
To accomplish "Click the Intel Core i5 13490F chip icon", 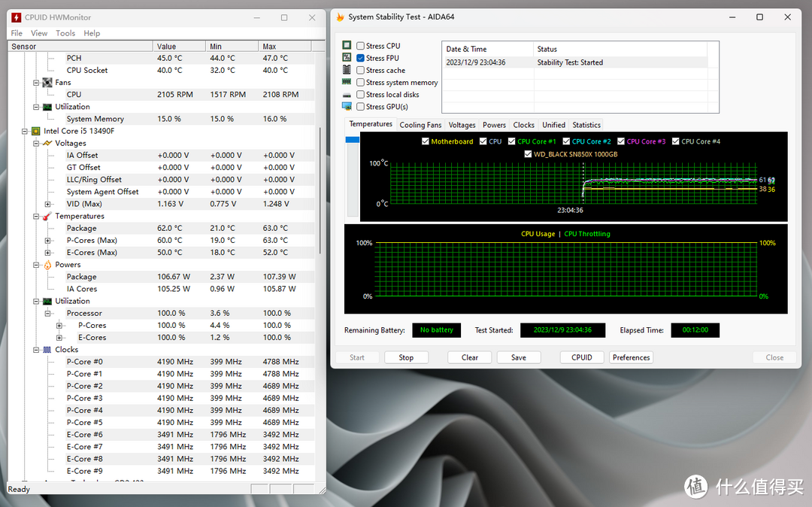I will click(36, 131).
